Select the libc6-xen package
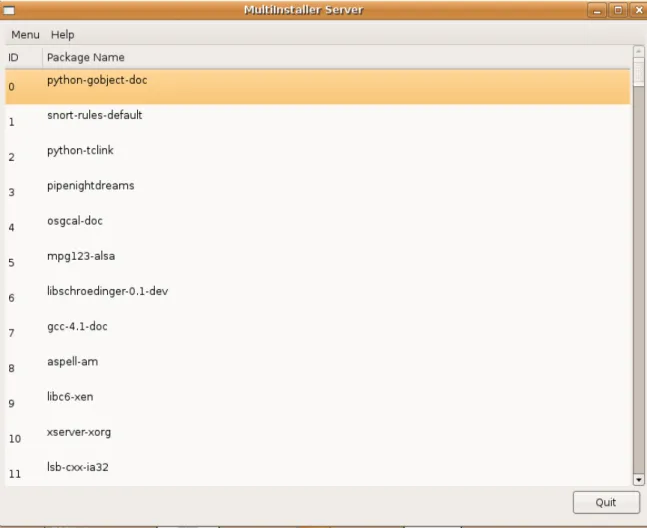The width and height of the screenshot is (647, 528). coord(318,403)
